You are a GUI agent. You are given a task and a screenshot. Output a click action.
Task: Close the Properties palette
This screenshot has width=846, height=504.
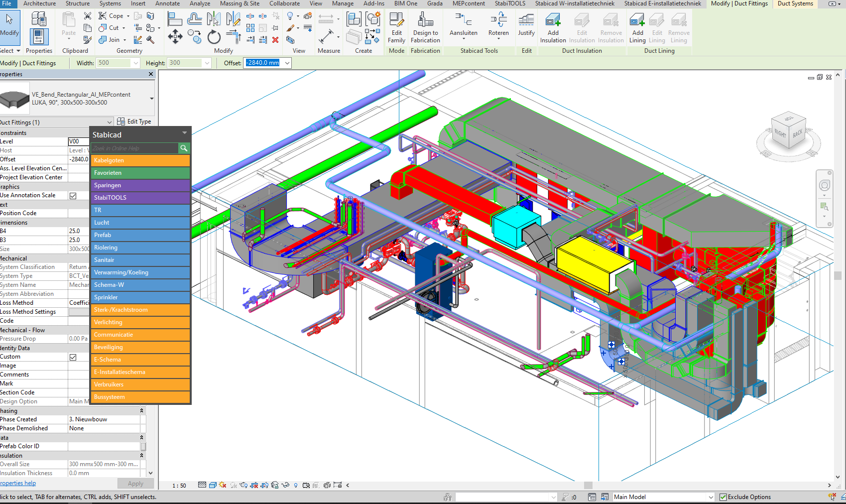click(151, 74)
